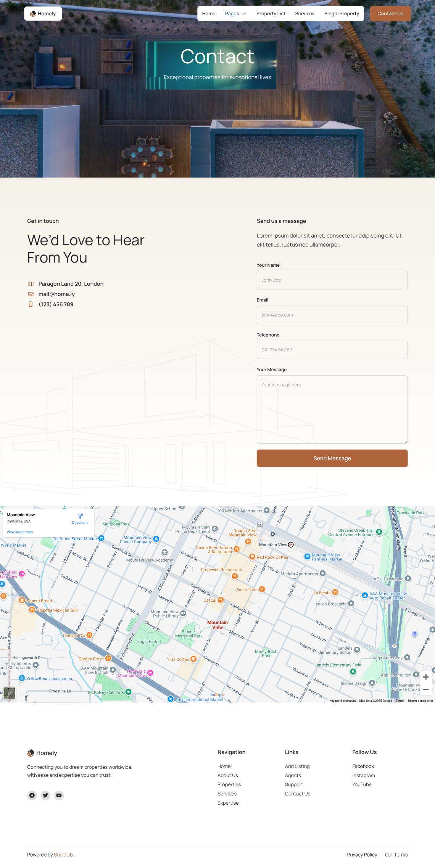Switch map to satellite view thumbnail

coord(10,693)
